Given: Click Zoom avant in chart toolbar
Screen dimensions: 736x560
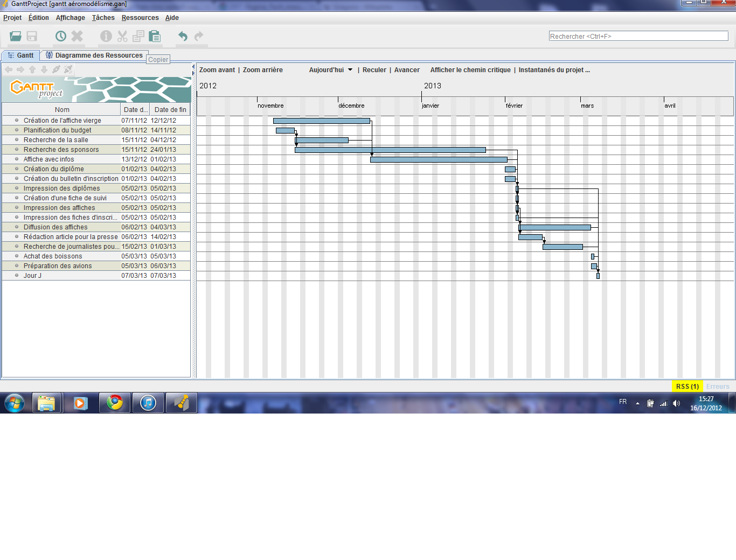Looking at the screenshot, I should point(217,70).
